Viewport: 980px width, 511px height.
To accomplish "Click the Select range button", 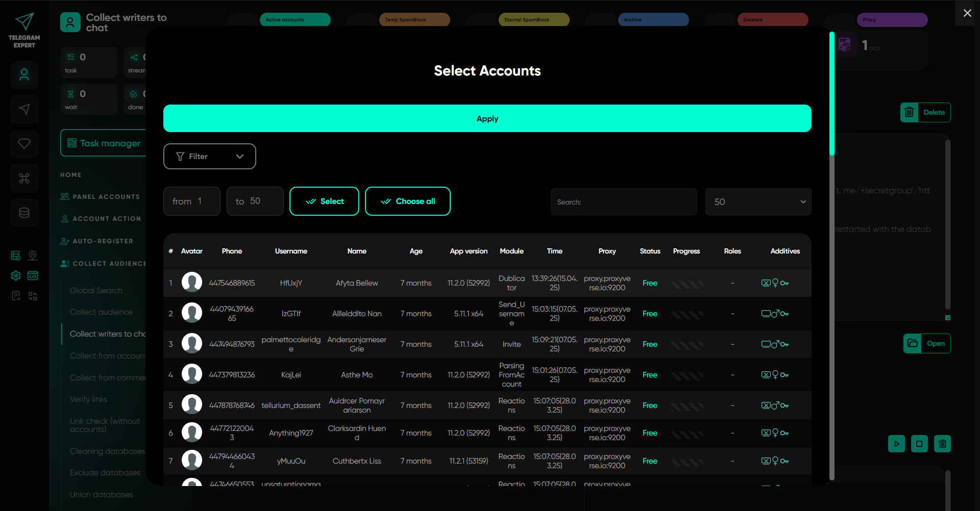I will 324,201.
